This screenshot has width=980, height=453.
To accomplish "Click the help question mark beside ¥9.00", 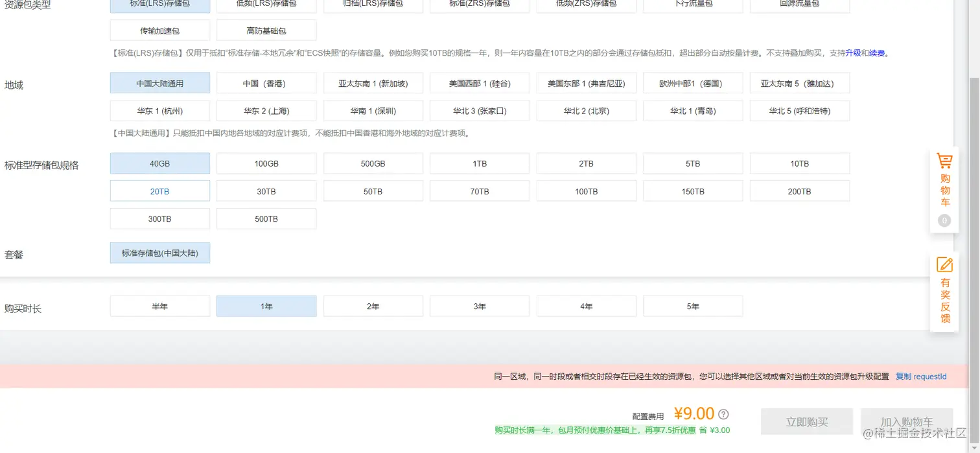I will 723,414.
